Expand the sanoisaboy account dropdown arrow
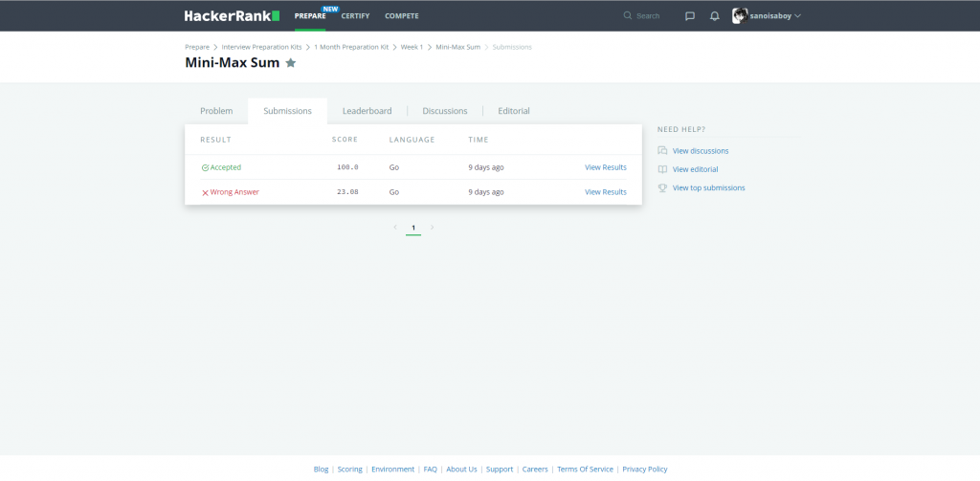 tap(797, 16)
